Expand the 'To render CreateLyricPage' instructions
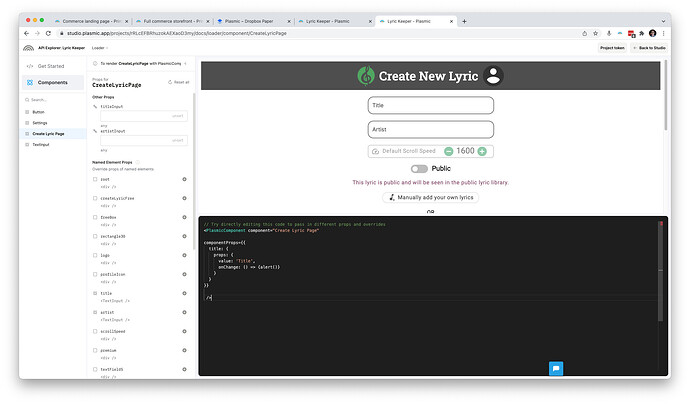The width and height of the screenshot is (690, 404). [185, 64]
